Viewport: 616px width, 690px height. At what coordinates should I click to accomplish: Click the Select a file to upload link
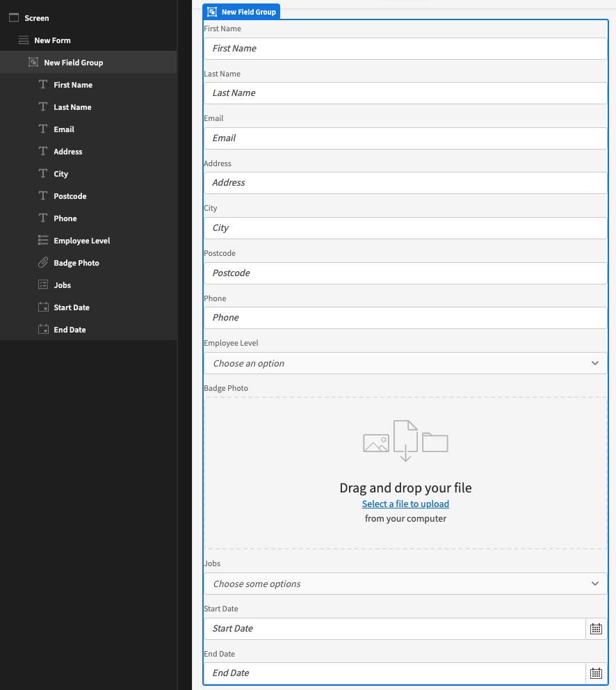pyautogui.click(x=405, y=504)
